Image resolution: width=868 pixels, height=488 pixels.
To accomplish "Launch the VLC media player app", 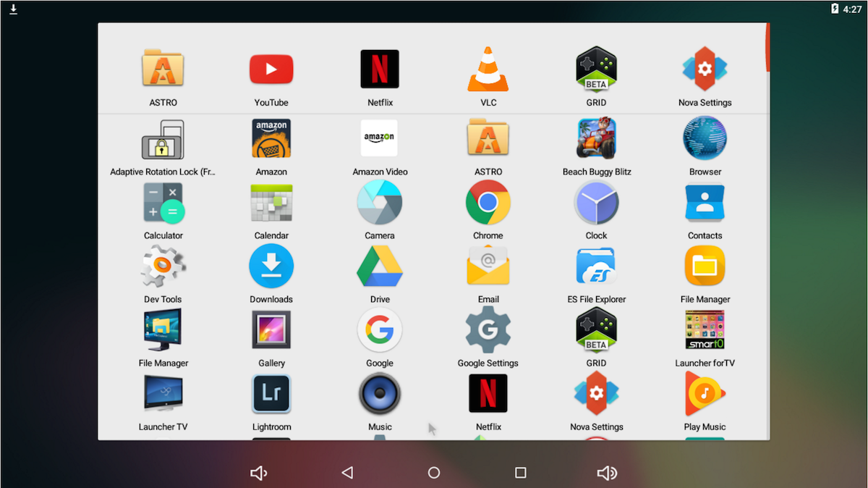I will click(x=488, y=70).
